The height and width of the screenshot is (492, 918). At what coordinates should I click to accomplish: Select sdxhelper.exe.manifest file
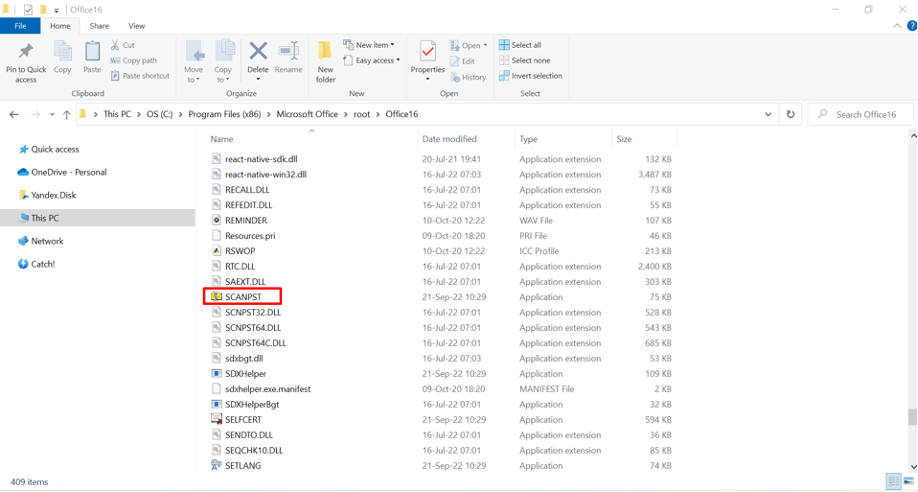tap(268, 389)
